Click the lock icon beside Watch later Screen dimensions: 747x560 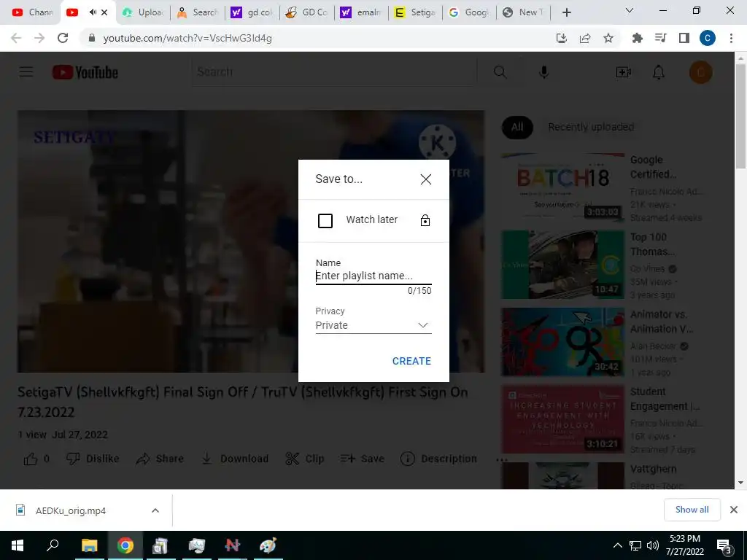[x=425, y=220]
